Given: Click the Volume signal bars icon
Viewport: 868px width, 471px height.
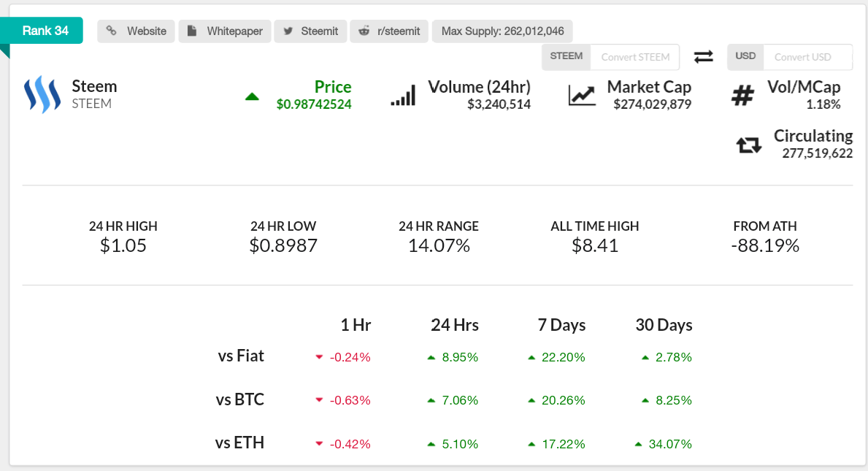Looking at the screenshot, I should [x=403, y=96].
